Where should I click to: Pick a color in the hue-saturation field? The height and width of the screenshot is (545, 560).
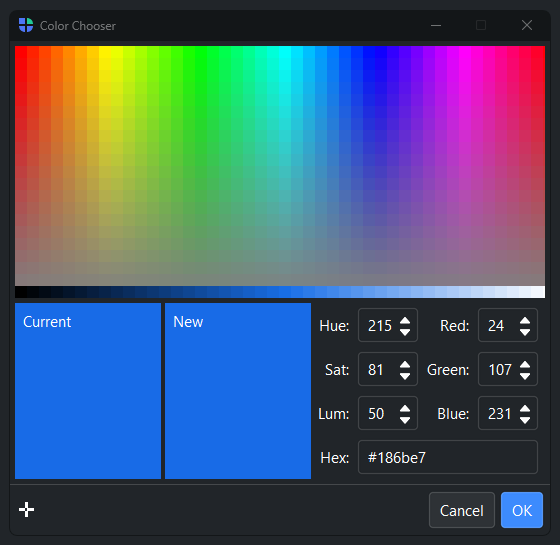[280, 166]
